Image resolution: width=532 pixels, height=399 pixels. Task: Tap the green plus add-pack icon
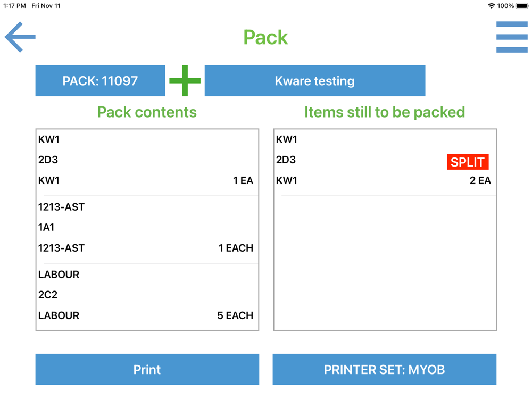185,81
